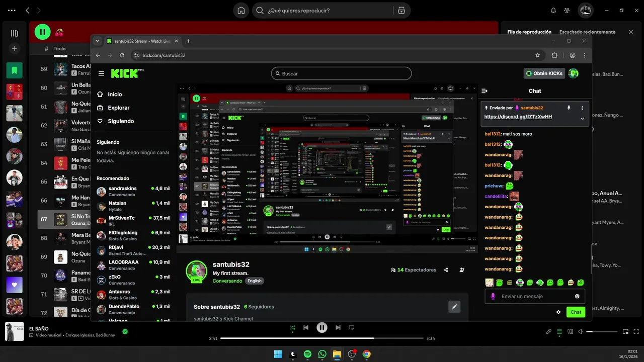Open recommended channel DuendePablo
The height and width of the screenshot is (362, 644).
[x=133, y=309]
